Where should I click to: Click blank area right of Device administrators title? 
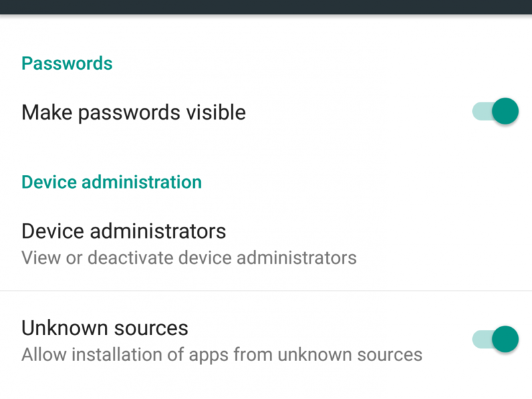pos(372,231)
